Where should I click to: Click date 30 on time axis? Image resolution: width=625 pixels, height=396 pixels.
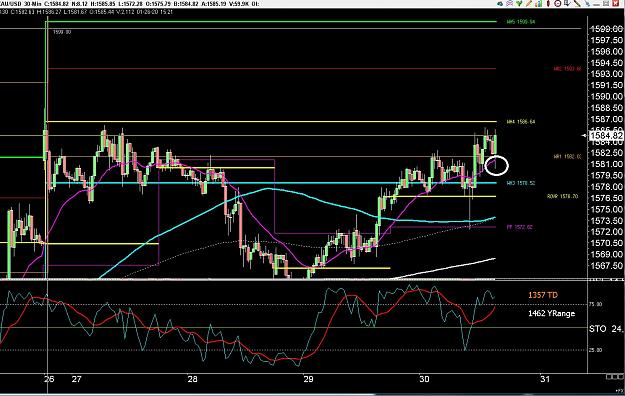click(x=425, y=379)
